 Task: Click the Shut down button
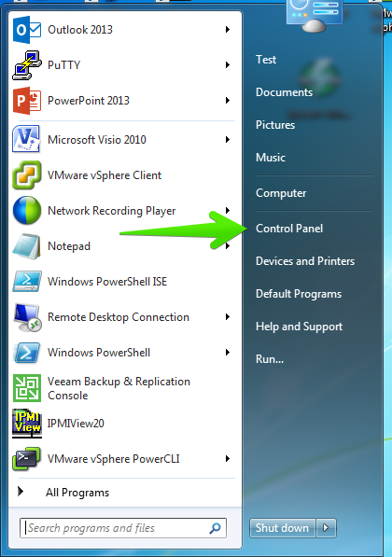click(x=282, y=528)
